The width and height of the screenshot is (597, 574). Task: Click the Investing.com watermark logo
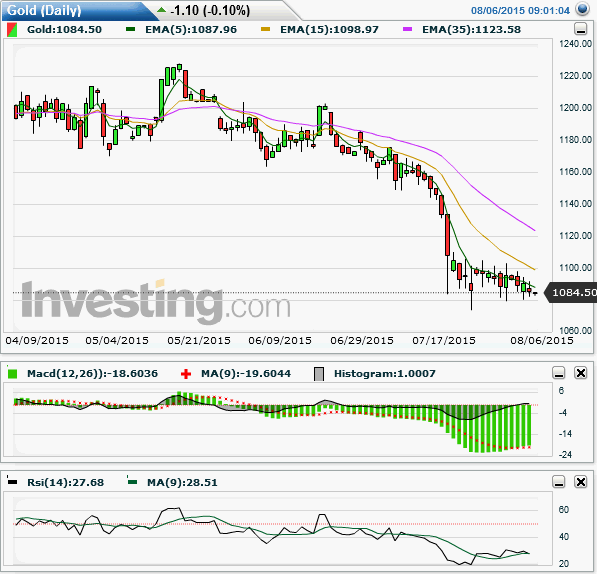tap(156, 302)
